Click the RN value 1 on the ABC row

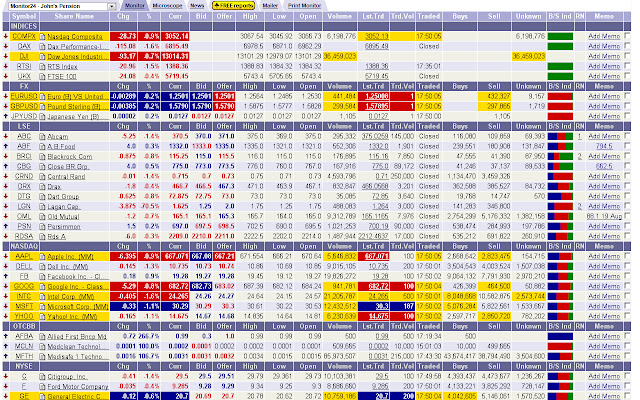579,136
